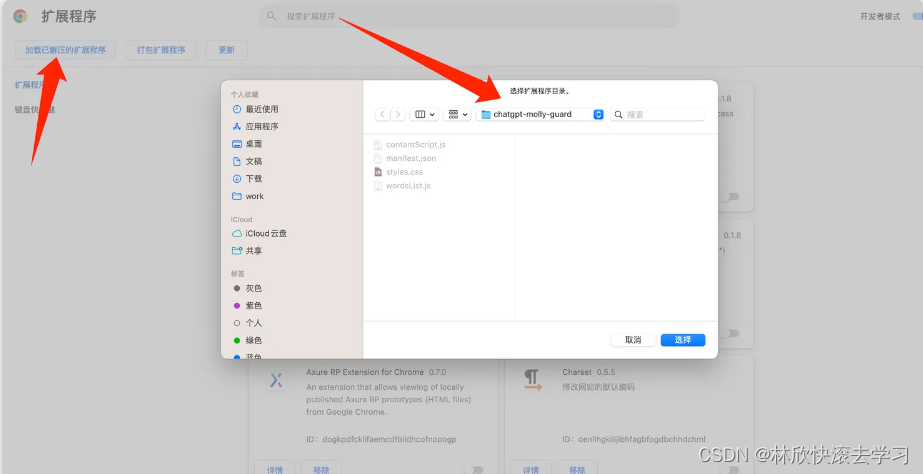This screenshot has height=474, width=923.
Task: Open 详情 for Axure RP extension
Action: pyautogui.click(x=275, y=469)
